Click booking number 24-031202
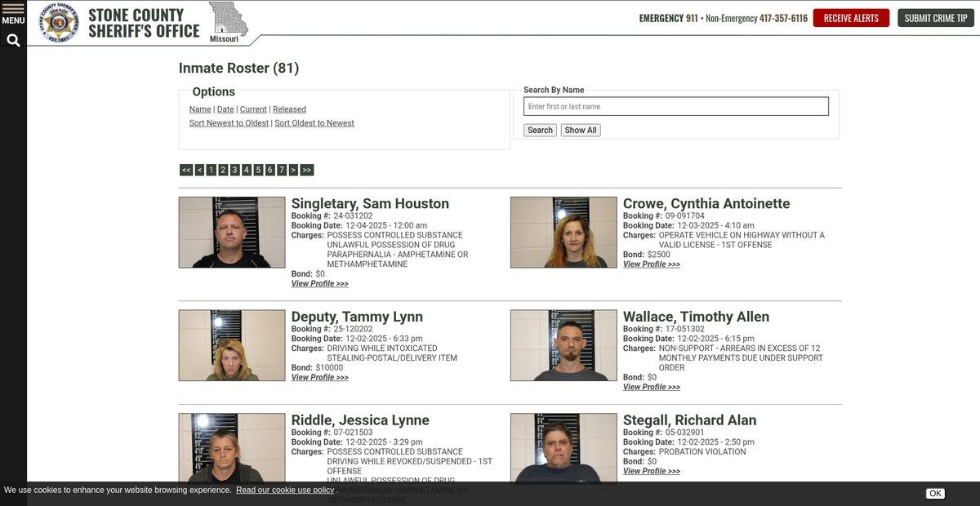The image size is (980, 506). click(x=353, y=216)
